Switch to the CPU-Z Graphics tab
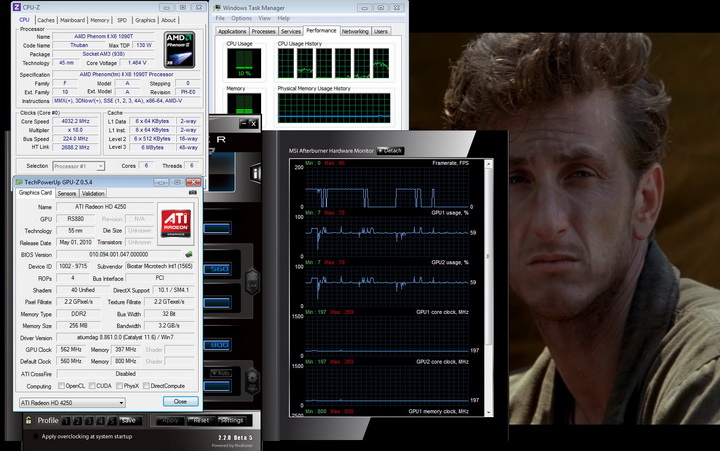 pyautogui.click(x=145, y=20)
